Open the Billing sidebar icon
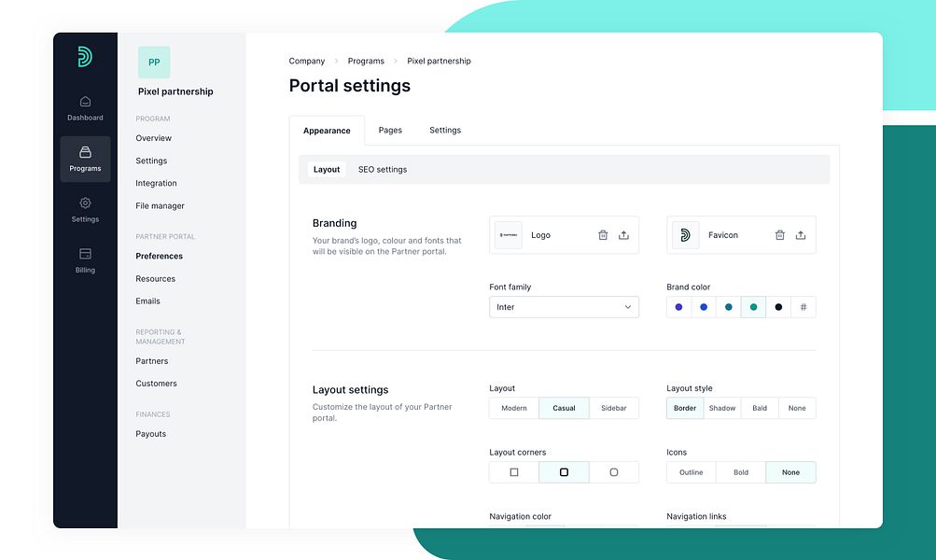This screenshot has width=936, height=560. [85, 260]
